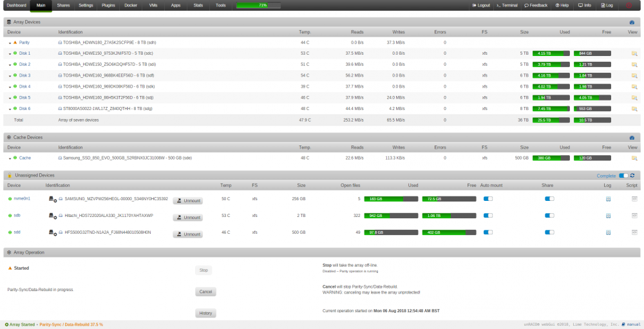Open the parity check History
Image resolution: width=644 pixels, height=329 pixels.
pos(206,313)
